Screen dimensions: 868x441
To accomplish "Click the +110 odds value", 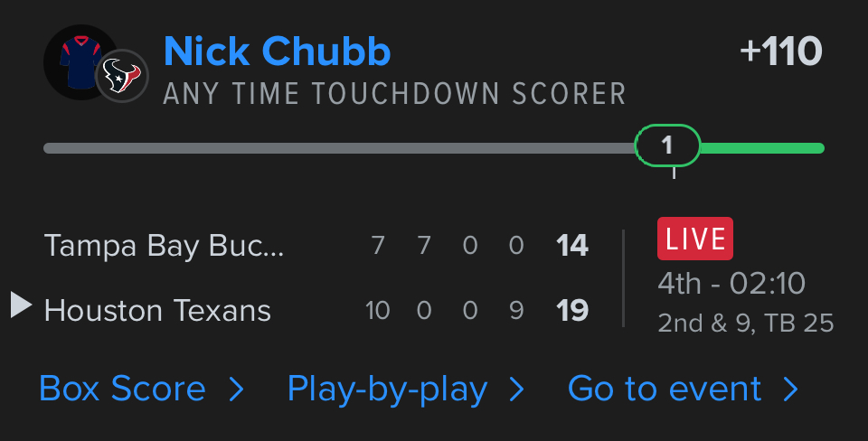I will (x=780, y=52).
